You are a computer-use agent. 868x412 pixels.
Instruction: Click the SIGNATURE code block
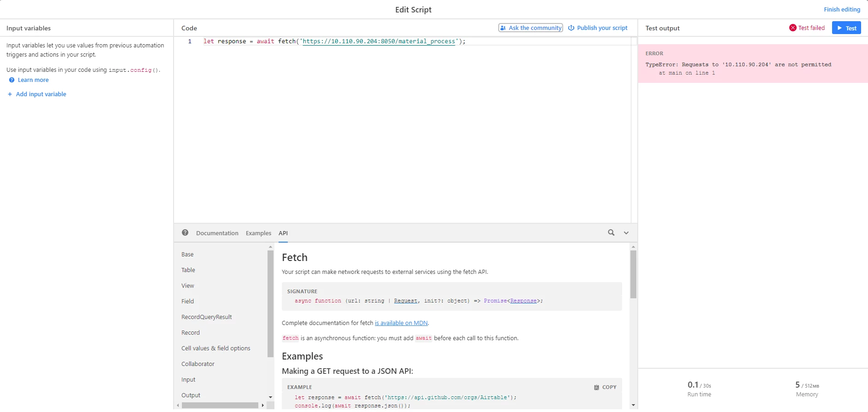[x=452, y=296]
